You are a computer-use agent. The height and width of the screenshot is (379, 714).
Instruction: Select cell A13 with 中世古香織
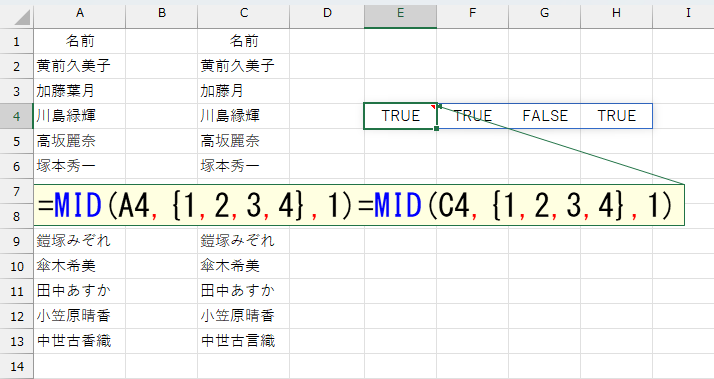point(80,341)
